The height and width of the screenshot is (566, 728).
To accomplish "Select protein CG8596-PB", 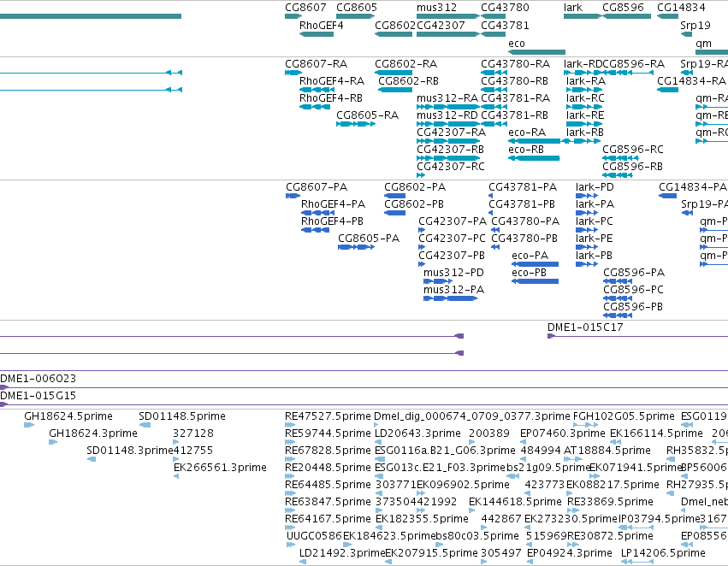I will tap(633, 307).
